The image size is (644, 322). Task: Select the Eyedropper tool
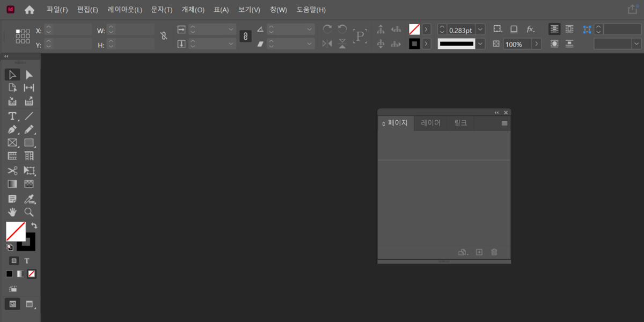point(30,199)
